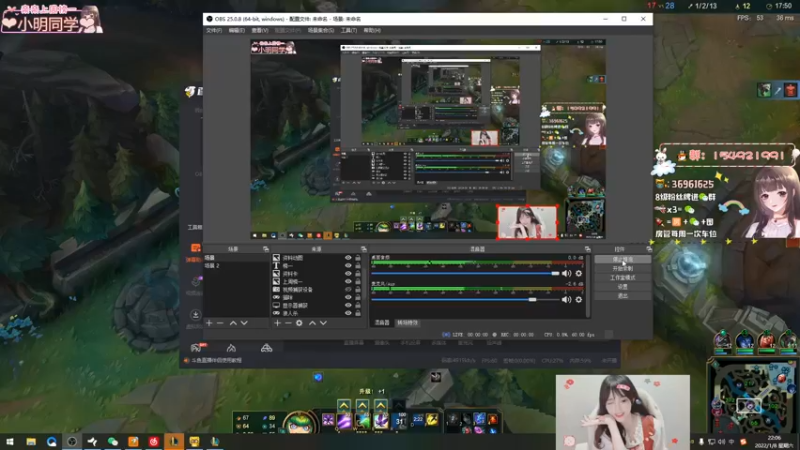Toggle visibility eye of the display capture source
Viewport: 800px width, 450px height.
pos(348,305)
